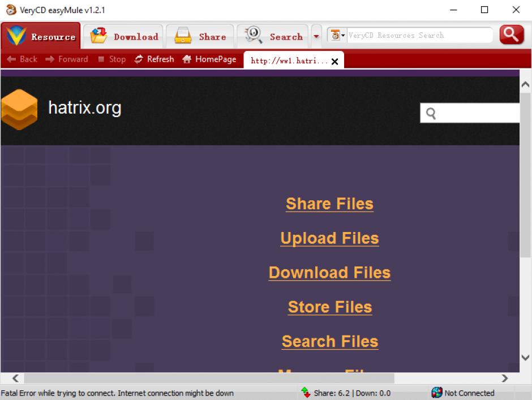Image resolution: width=532 pixels, height=400 pixels.
Task: Switch to the Share tab
Action: tap(200, 36)
